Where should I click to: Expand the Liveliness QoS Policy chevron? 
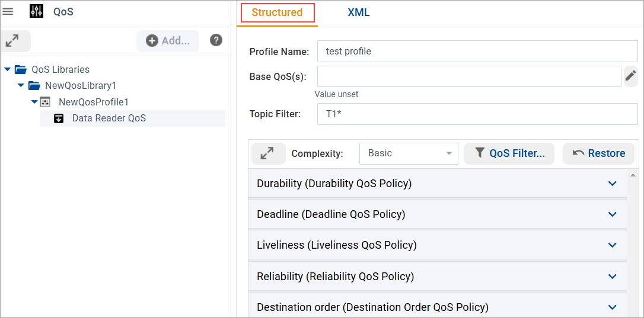[x=612, y=245]
